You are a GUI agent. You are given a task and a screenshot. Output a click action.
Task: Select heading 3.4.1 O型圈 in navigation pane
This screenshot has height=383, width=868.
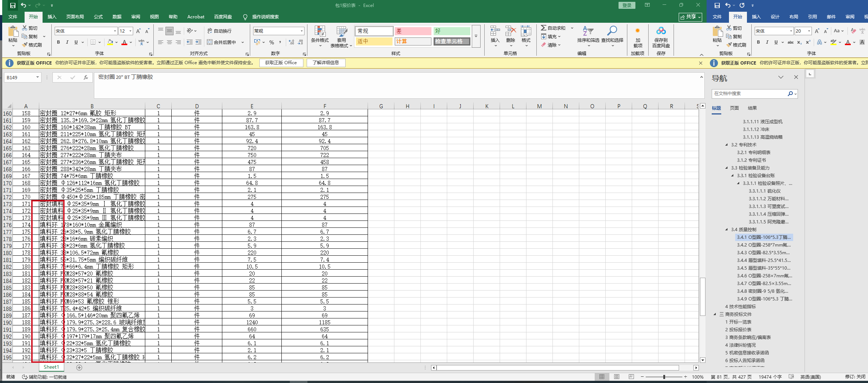tap(763, 237)
